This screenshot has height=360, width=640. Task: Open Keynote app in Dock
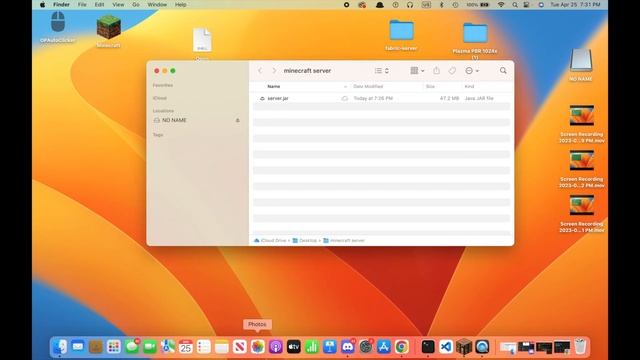(x=329, y=347)
